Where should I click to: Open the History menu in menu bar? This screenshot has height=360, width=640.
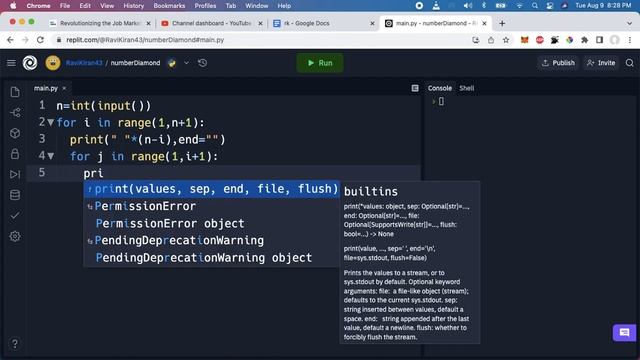pos(133,6)
